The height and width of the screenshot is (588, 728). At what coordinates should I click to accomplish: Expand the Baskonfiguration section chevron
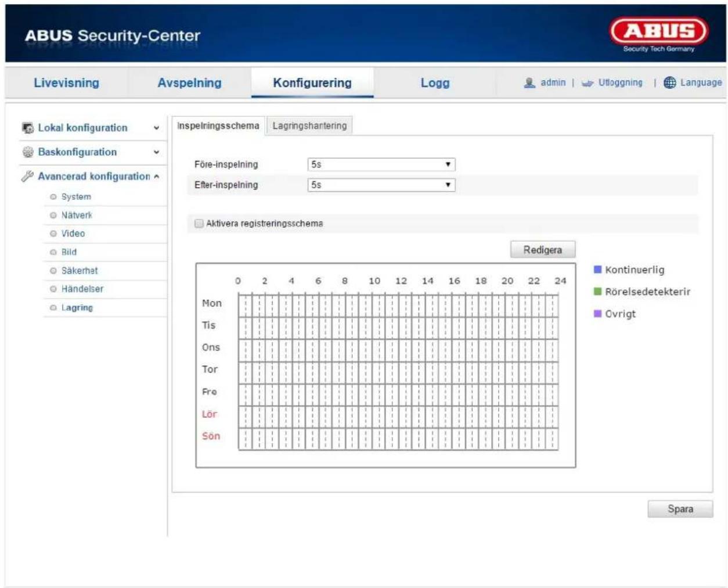click(156, 152)
